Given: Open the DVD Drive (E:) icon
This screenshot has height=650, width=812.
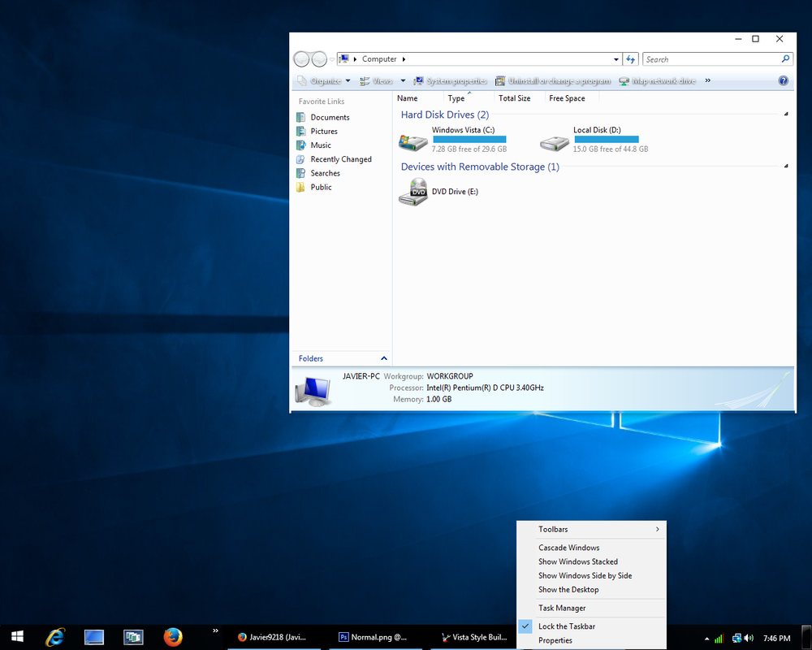Looking at the screenshot, I should click(x=413, y=193).
